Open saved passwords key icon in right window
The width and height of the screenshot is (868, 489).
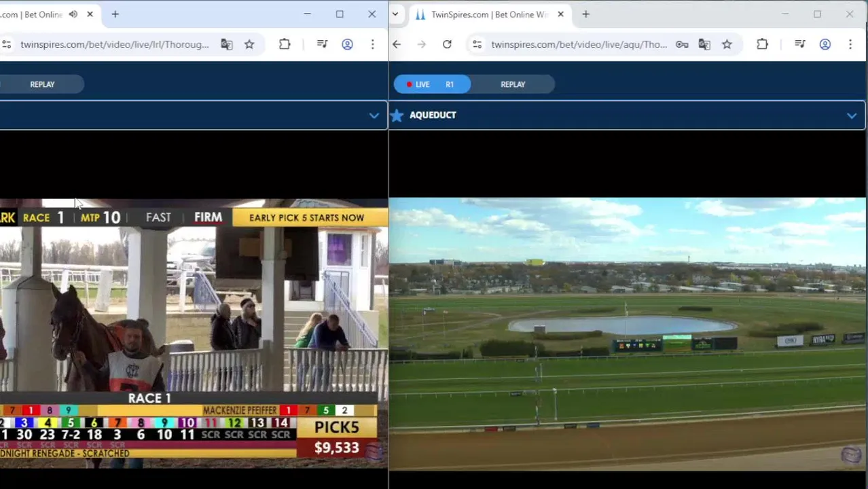point(682,44)
